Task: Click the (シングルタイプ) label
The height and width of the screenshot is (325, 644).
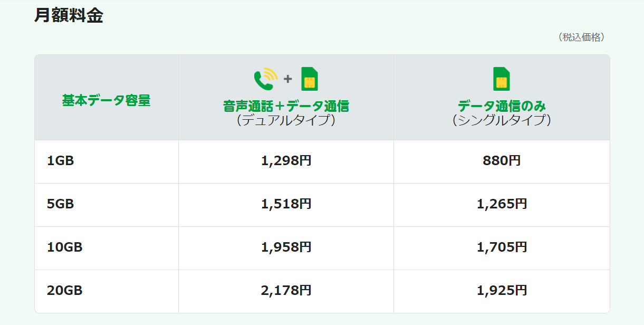Action: click(x=502, y=121)
